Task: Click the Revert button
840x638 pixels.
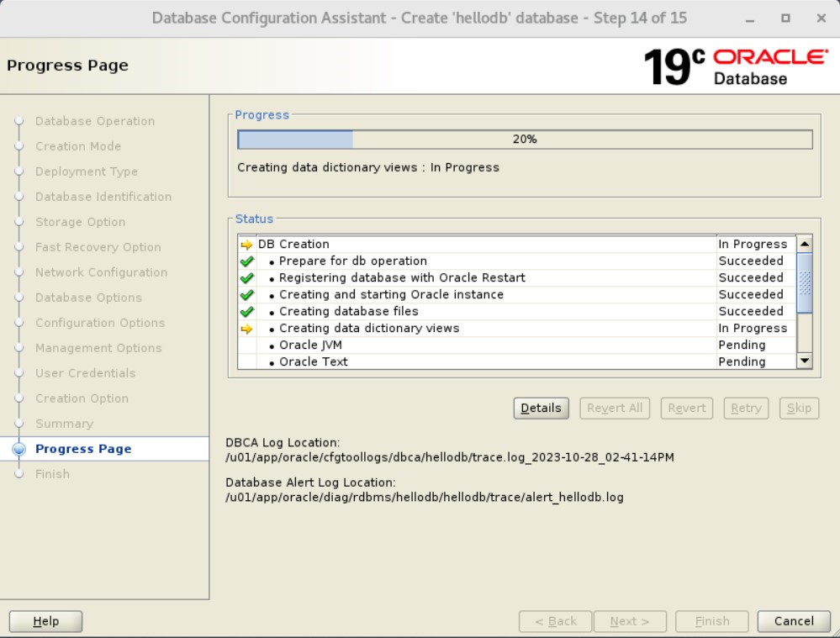Action: tap(687, 409)
